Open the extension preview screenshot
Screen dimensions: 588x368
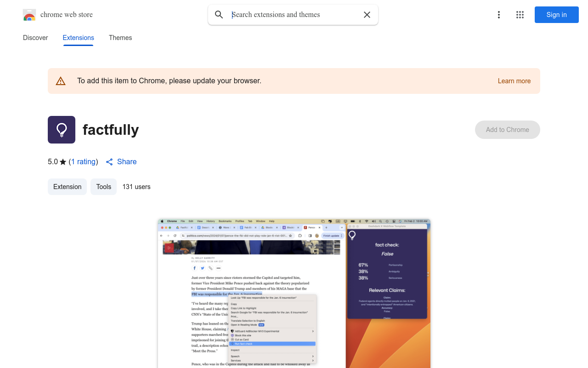click(294, 293)
